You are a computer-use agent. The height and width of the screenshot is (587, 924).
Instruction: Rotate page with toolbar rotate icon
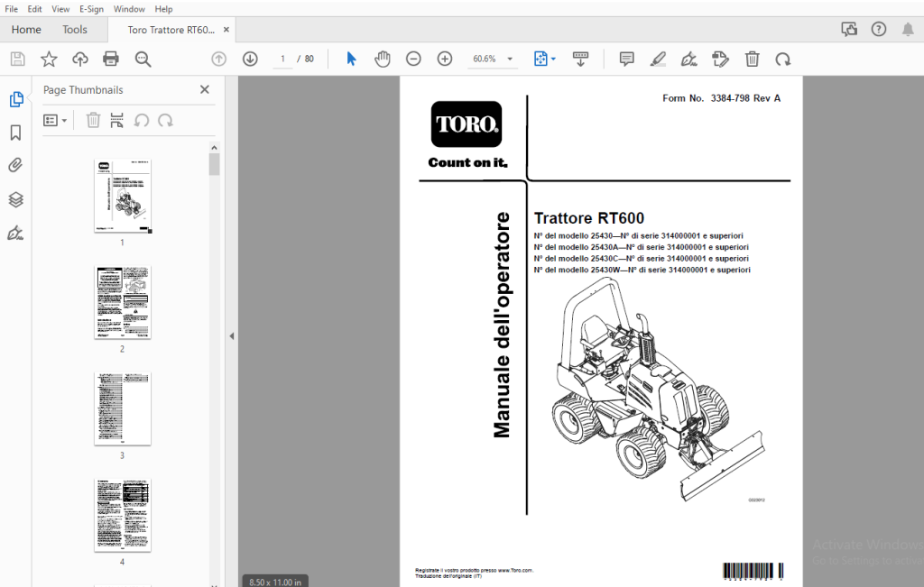tap(783, 59)
